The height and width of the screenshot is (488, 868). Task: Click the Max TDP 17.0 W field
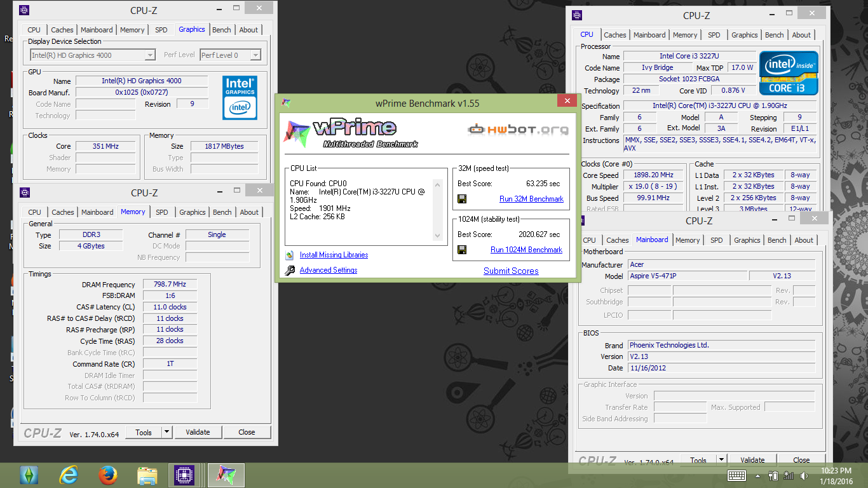tap(742, 67)
